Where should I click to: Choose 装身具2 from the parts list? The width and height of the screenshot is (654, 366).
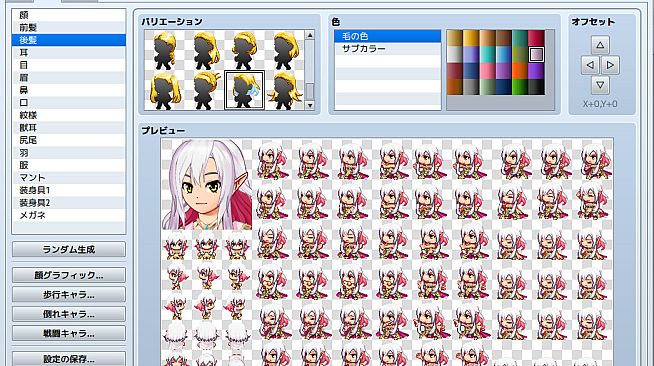(69, 203)
